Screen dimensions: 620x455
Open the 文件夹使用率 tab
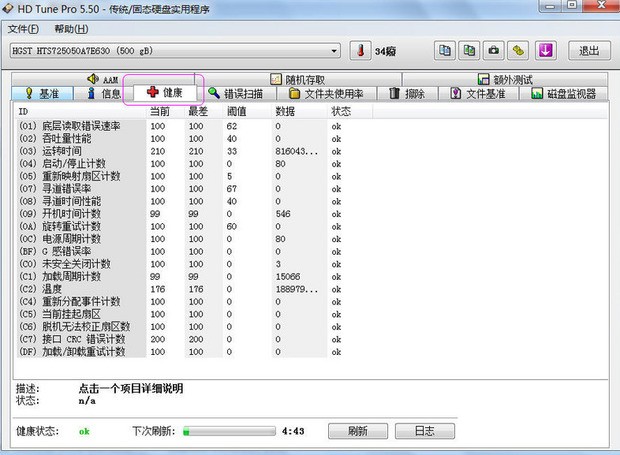(x=326, y=94)
